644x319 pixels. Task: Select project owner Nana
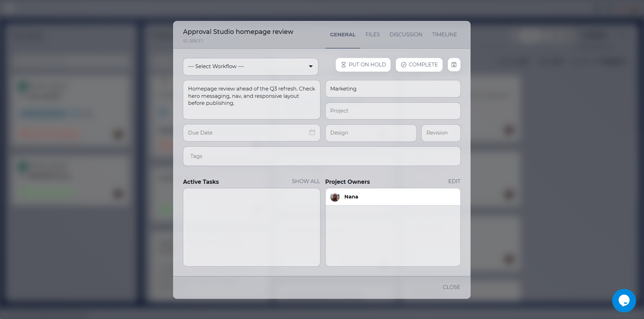coord(393,197)
